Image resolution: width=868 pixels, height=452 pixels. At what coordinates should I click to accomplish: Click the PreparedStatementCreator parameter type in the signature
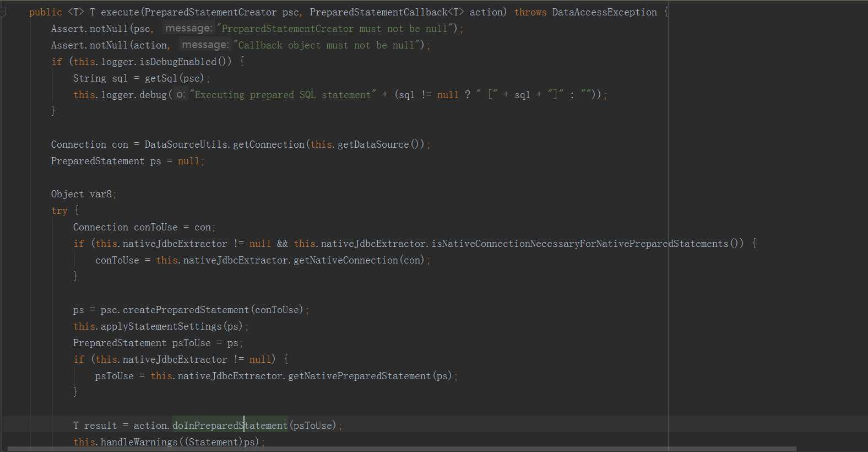[x=210, y=12]
